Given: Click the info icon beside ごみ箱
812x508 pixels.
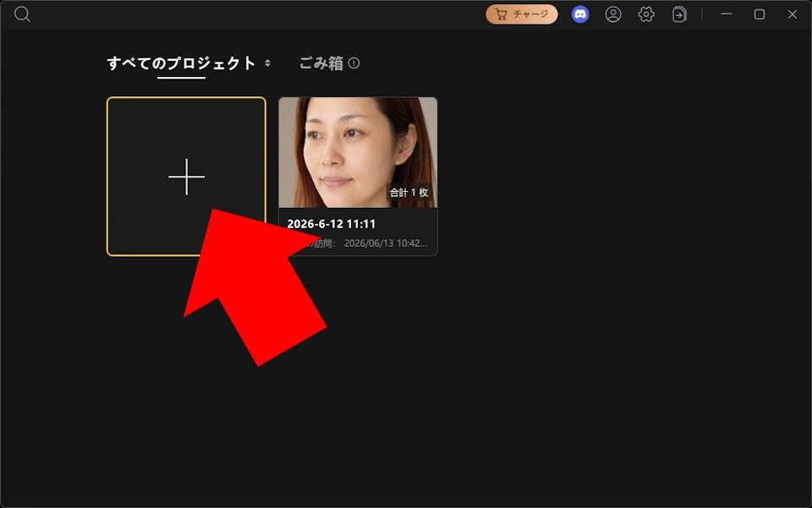Looking at the screenshot, I should 354,63.
